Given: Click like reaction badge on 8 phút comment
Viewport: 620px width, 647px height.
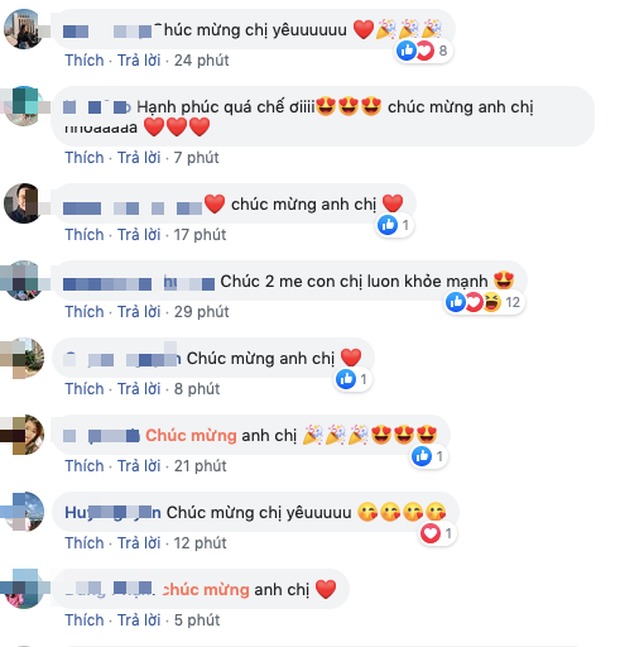Looking at the screenshot, I should [346, 379].
